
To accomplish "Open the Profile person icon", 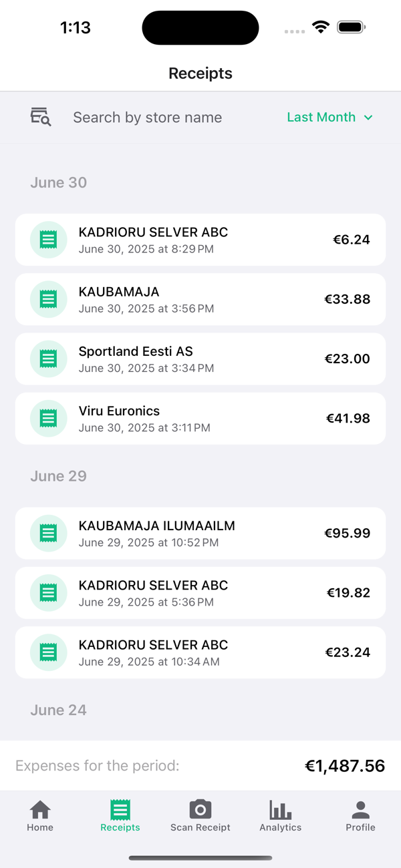I will [x=361, y=810].
